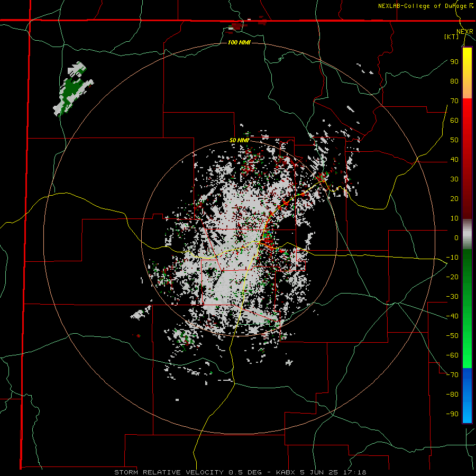The width and height of the screenshot is (476, 476).
Task: Click the 30 value on the velocity scale
Action: pyautogui.click(x=454, y=179)
